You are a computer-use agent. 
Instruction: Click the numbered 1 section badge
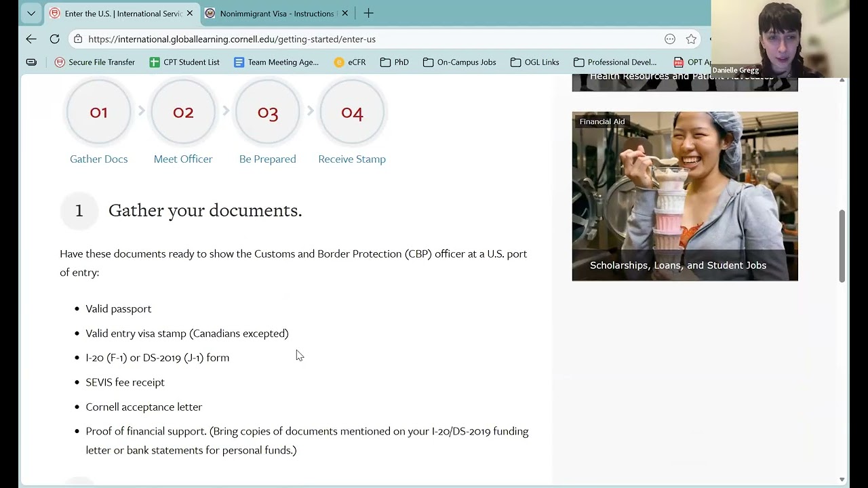pyautogui.click(x=79, y=211)
